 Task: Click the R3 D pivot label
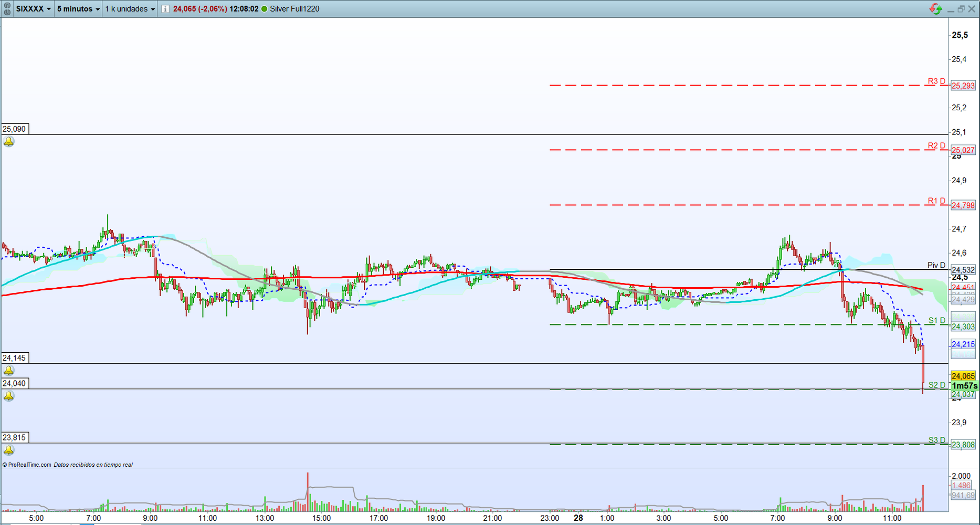coord(936,81)
